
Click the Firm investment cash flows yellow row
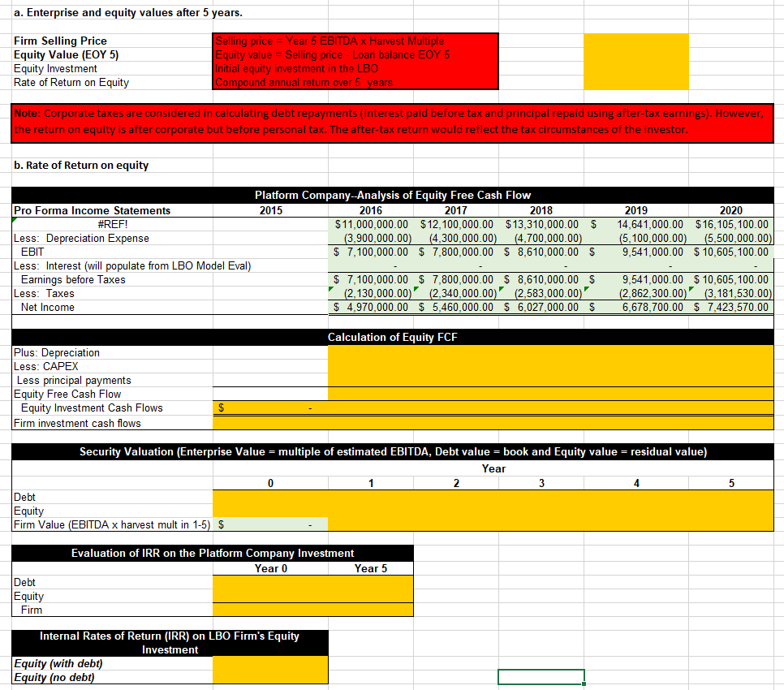pyautogui.click(x=487, y=421)
